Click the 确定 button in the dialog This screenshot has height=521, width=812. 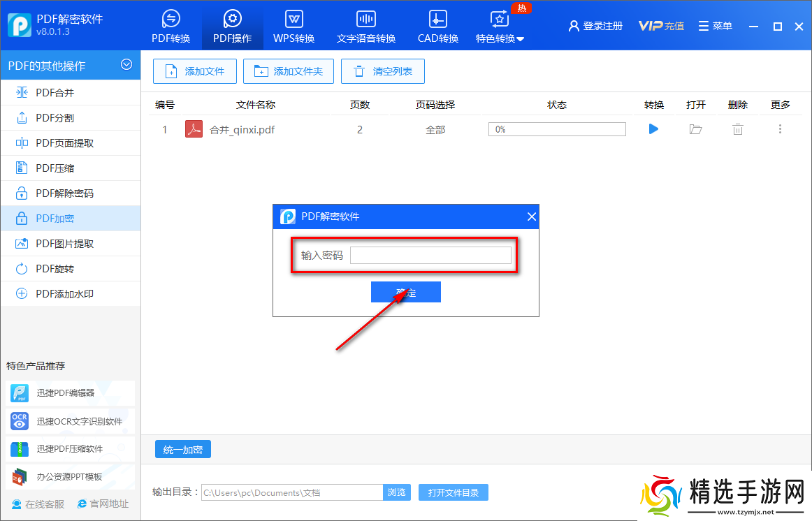pos(405,291)
